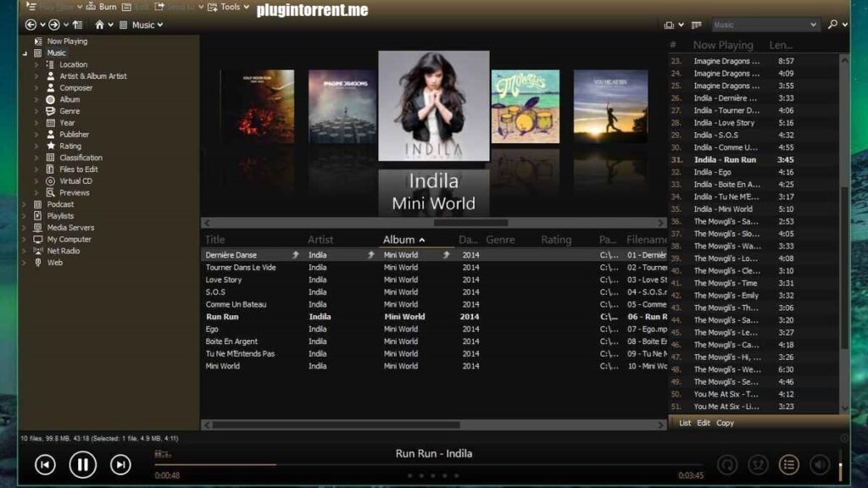868x488 pixels.
Task: Select the Location node icon
Action: pos(50,64)
